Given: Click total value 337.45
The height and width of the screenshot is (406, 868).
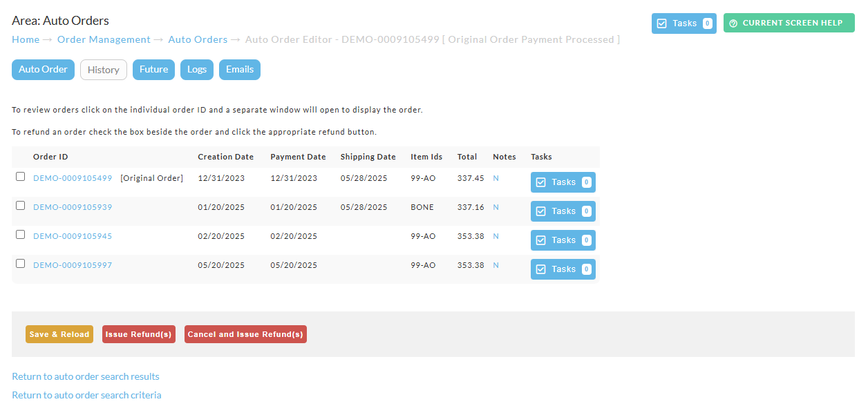Looking at the screenshot, I should point(471,178).
